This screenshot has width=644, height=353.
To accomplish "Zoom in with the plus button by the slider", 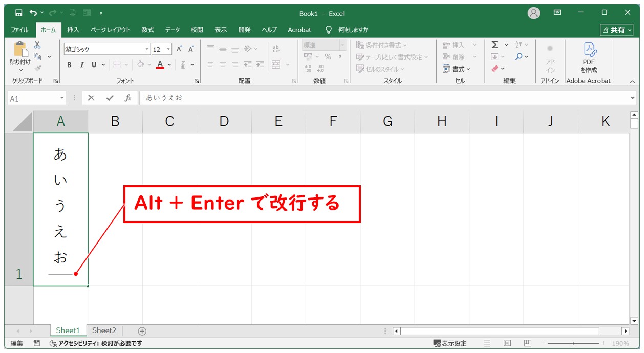I will (603, 343).
